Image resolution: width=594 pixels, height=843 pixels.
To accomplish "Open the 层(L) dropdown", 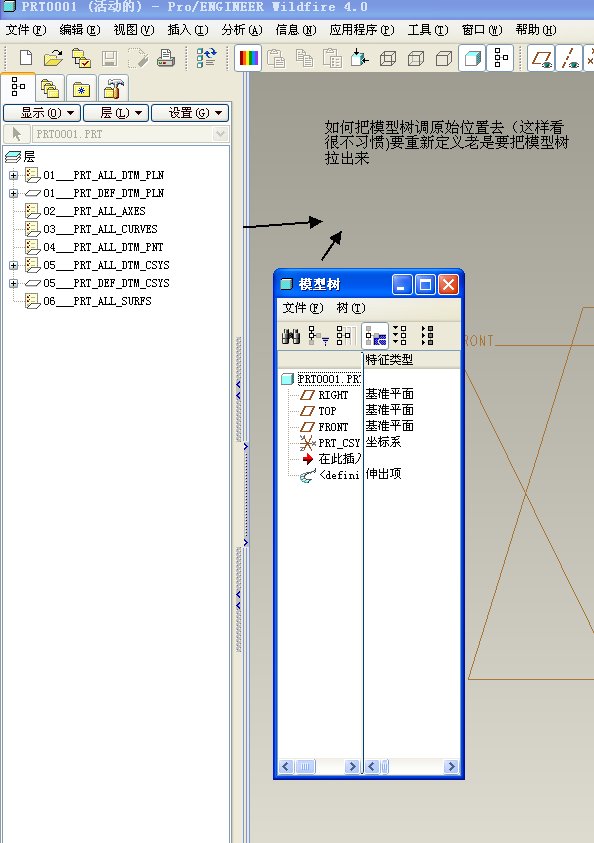I will (x=116, y=113).
